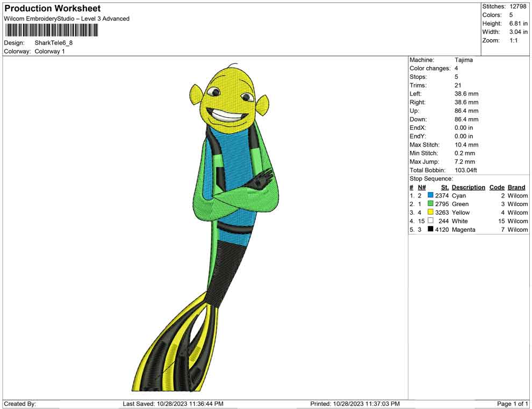Click the 'Created By:' footer label
This screenshot has height=409, width=532.
(x=20, y=404)
